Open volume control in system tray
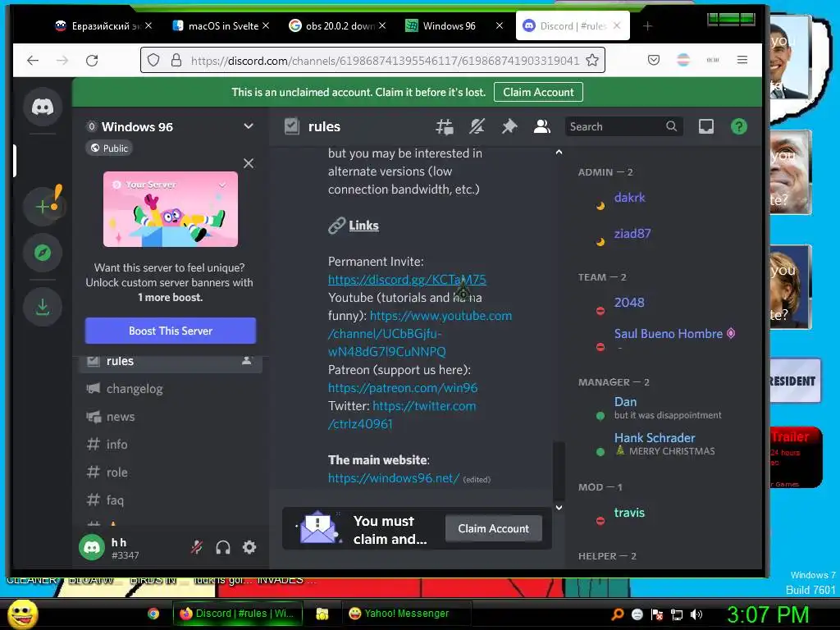The height and width of the screenshot is (630, 840). click(696, 614)
